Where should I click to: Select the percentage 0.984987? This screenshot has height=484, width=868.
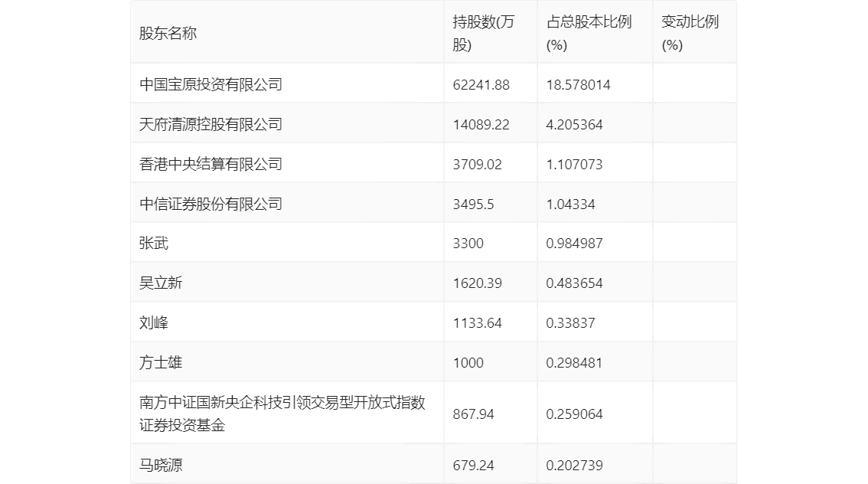tap(574, 244)
